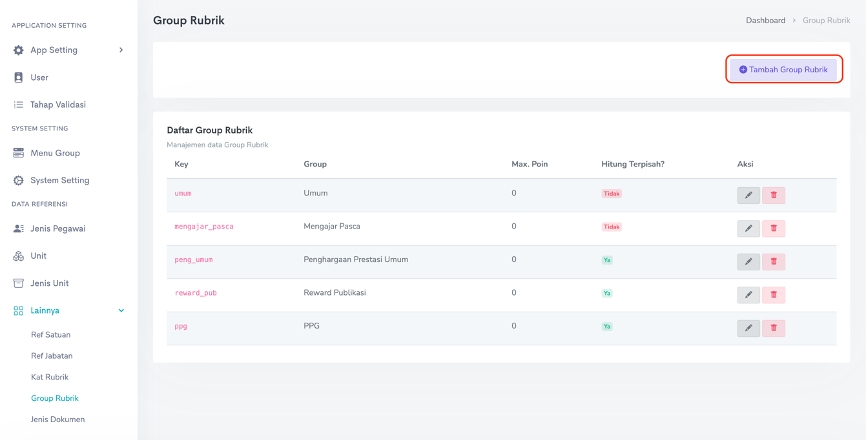
Task: Click the Dashboard breadcrumb link
Action: pos(765,20)
